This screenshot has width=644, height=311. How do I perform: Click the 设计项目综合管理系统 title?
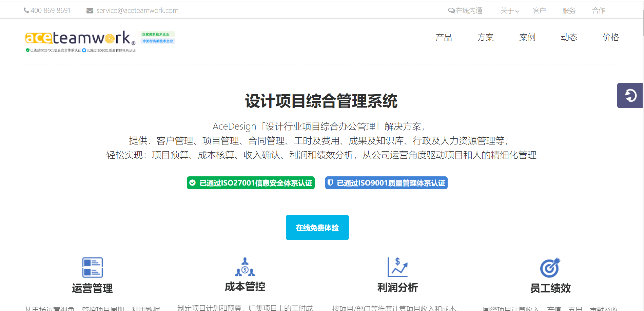point(321,101)
